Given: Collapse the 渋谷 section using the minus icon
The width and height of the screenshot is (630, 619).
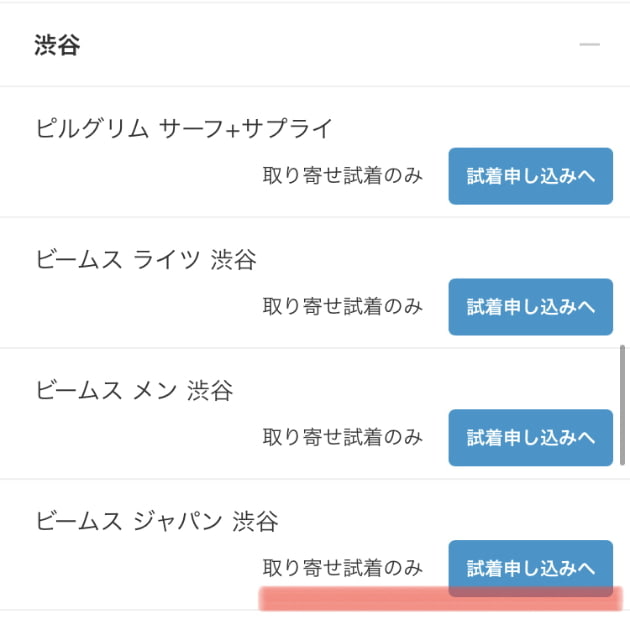Looking at the screenshot, I should coord(589,44).
